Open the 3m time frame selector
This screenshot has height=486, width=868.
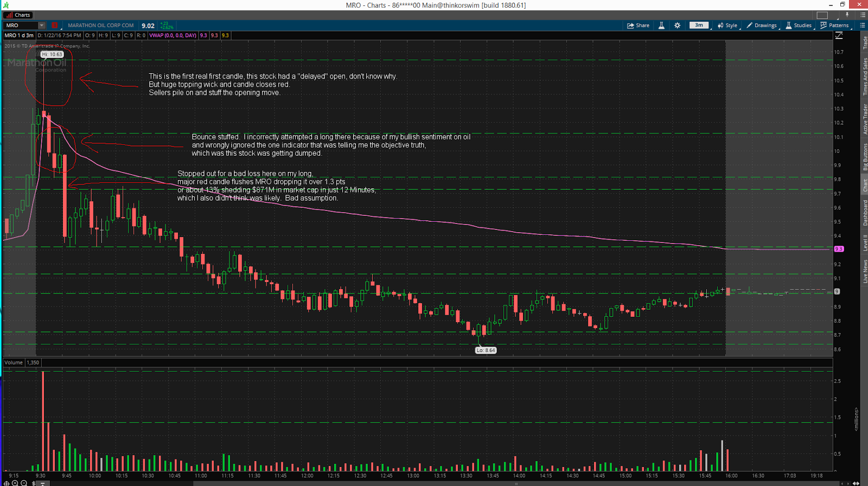[699, 25]
